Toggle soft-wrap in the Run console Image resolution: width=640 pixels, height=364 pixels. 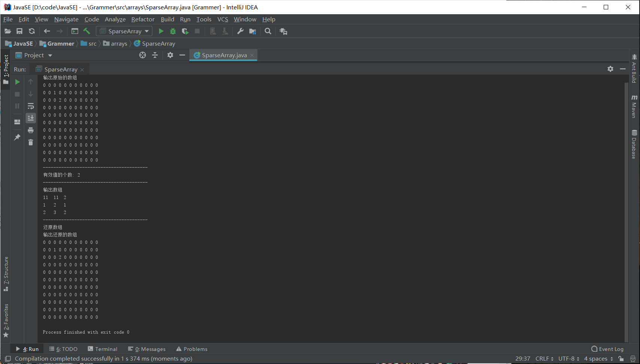click(31, 106)
